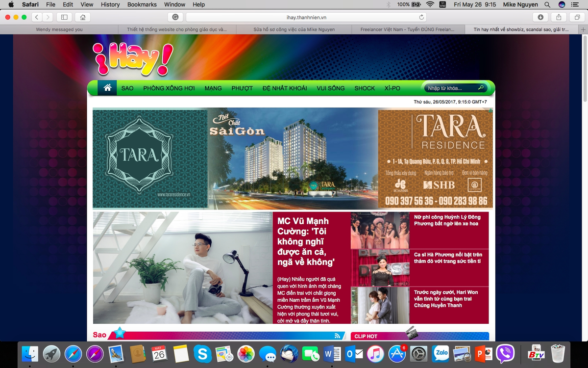Open MC Vũ Mạnh Cường headline article
588x368 pixels.
pos(307,241)
